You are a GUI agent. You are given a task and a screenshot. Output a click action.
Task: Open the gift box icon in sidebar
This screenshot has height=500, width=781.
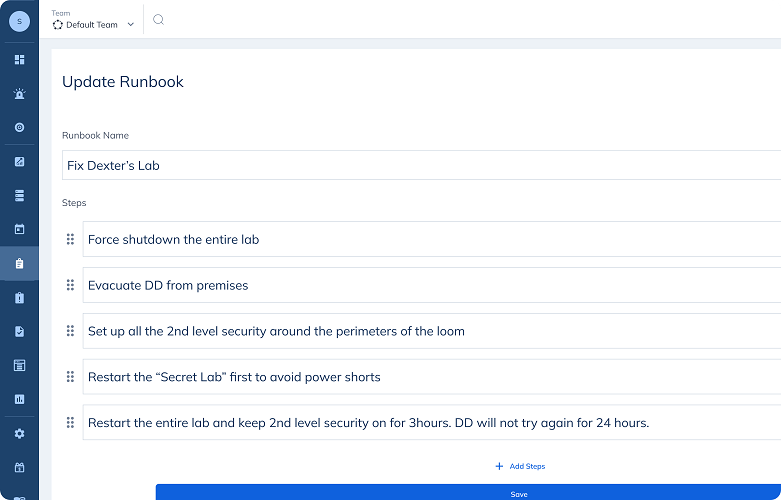pos(19,467)
